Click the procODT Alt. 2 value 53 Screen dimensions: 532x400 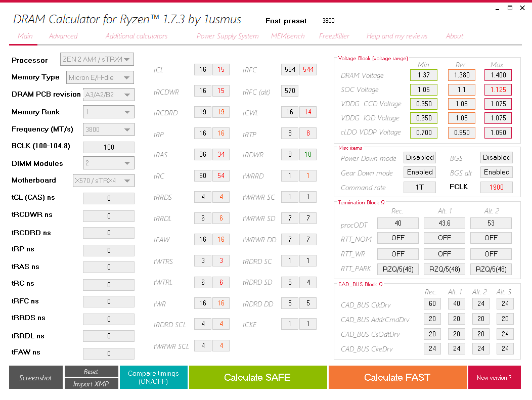(x=491, y=223)
